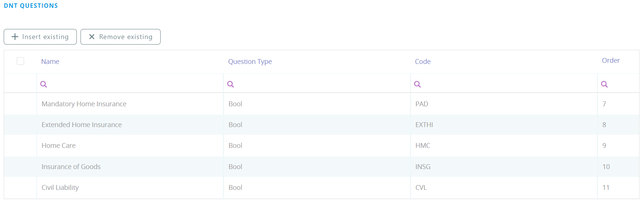Viewport: 644px width, 204px height.
Task: Click the Code column search magnifier icon
Action: [x=418, y=84]
